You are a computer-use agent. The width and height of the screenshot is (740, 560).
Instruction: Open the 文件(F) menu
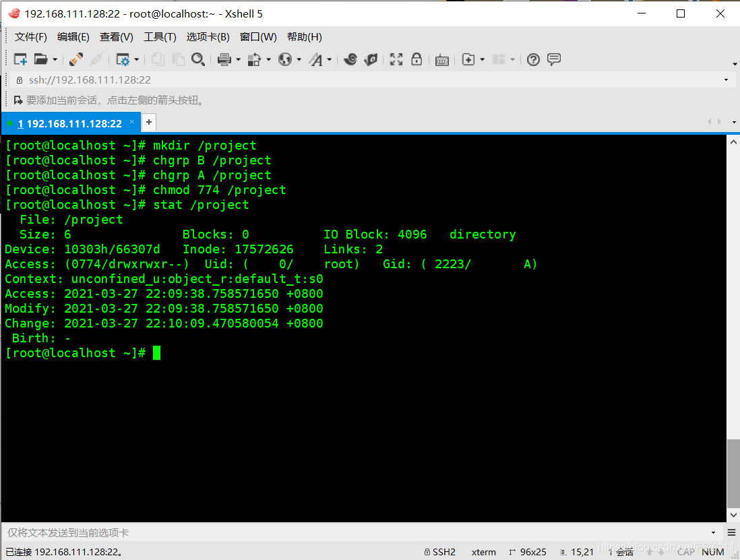pyautogui.click(x=31, y=37)
